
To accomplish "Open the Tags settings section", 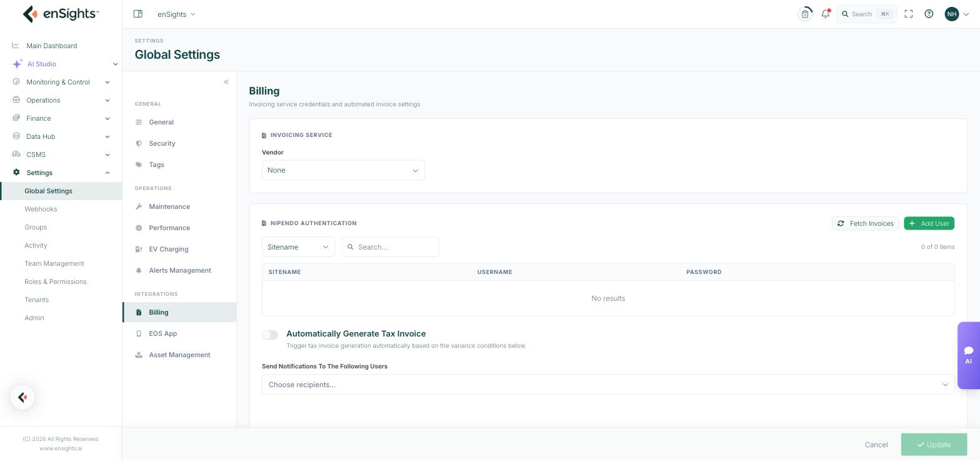I will (x=179, y=165).
